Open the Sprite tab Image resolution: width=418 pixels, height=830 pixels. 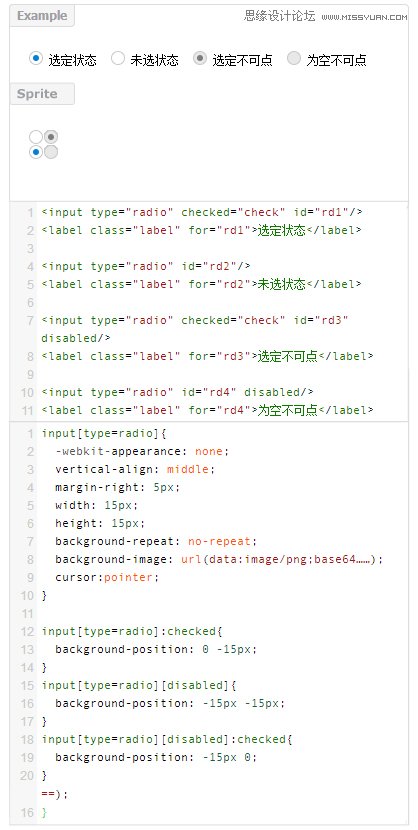42,94
